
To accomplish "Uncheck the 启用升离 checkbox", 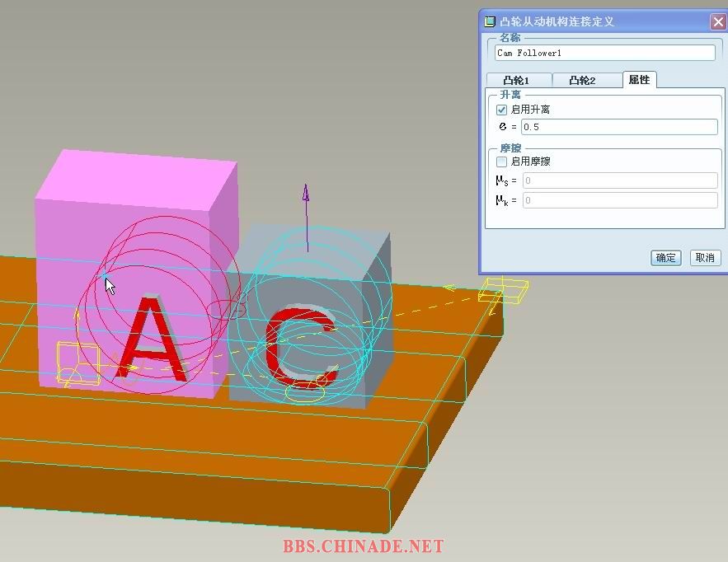I will tap(501, 110).
